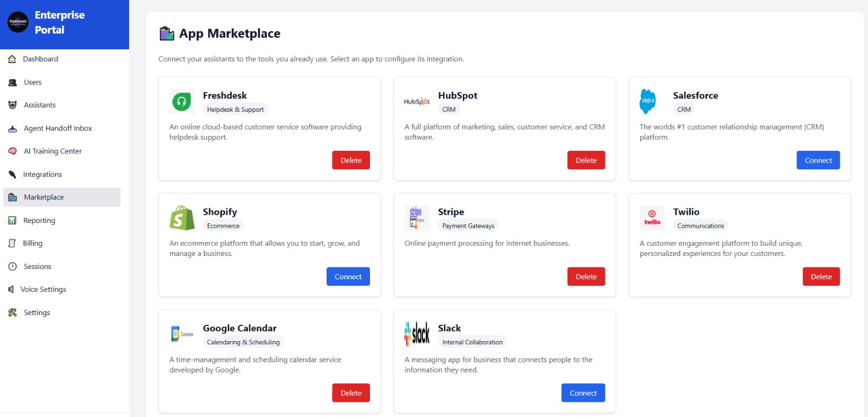Open the AI Training Center page

coord(53,151)
